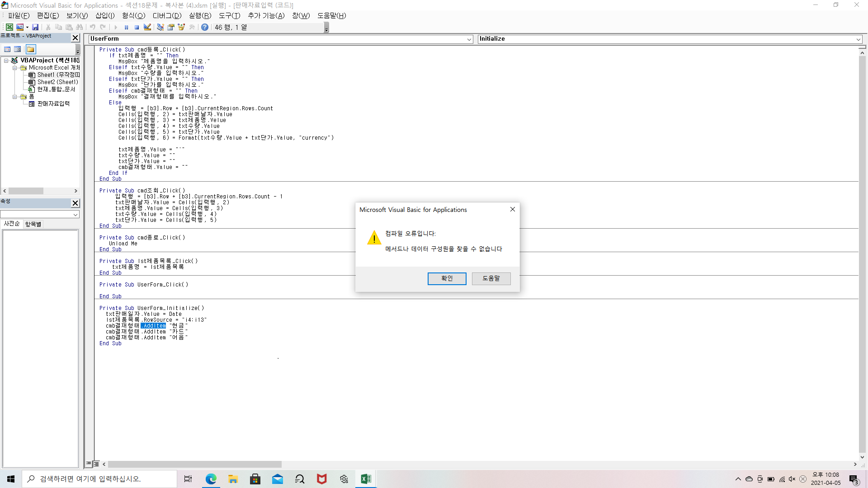Click the blue Help question mark icon
The image size is (868, 488).
coord(205,27)
